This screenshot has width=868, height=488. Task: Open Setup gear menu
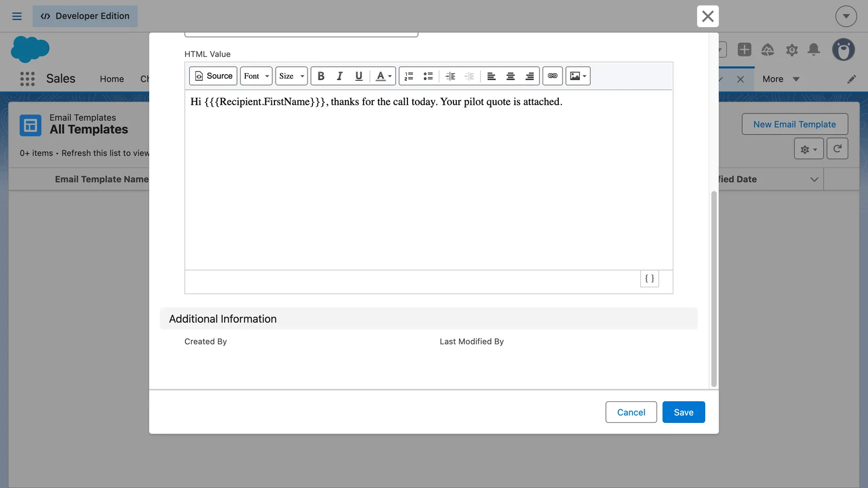tap(792, 50)
